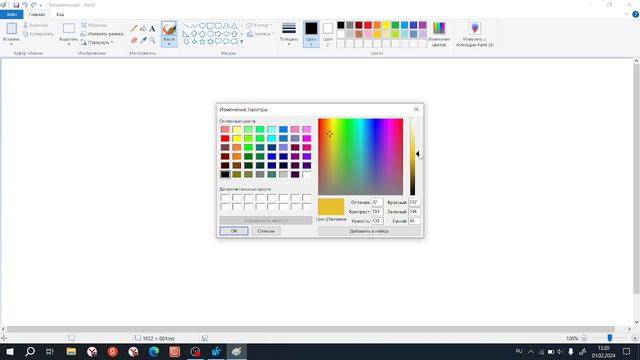This screenshot has width=640, height=360.
Task: Save via quick access floppy icon
Action: click(x=16, y=5)
